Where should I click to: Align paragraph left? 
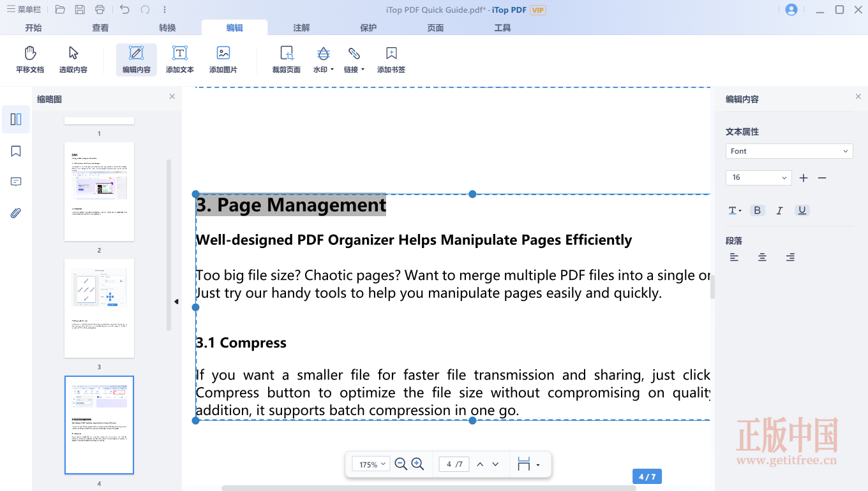click(x=735, y=257)
